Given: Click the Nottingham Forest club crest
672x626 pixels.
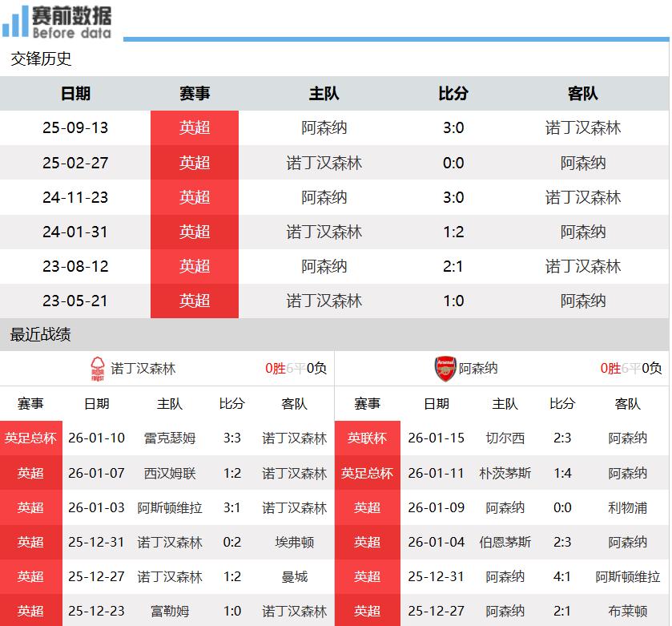Looking at the screenshot, I should (98, 369).
